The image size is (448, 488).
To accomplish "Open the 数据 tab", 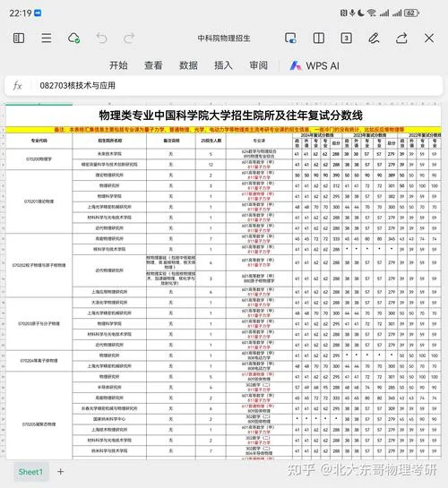I will pos(188,65).
